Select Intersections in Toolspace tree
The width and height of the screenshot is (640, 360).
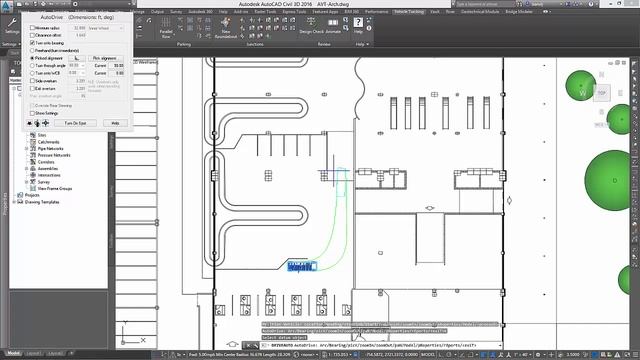49,176
